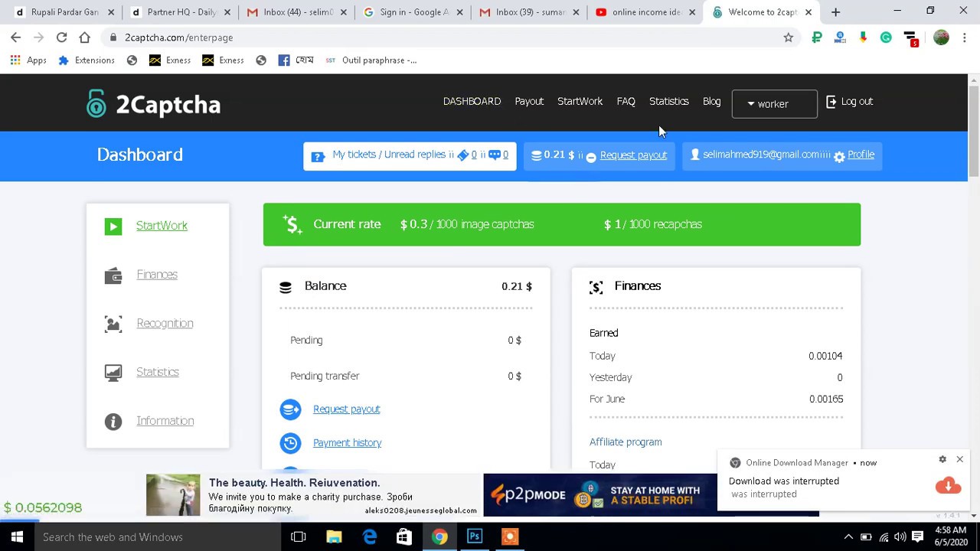Open Blog in the top navigation
Image resolution: width=980 pixels, height=551 pixels.
point(711,101)
